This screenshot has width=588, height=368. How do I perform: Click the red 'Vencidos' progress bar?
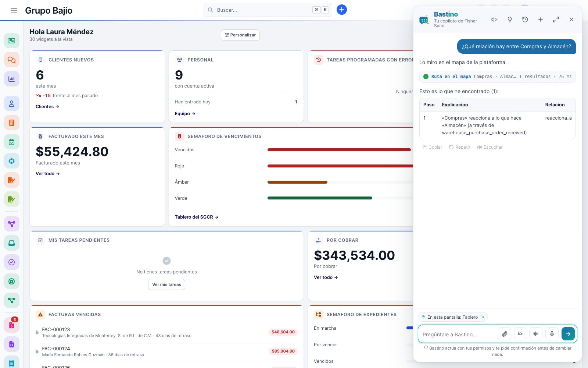tap(339, 150)
